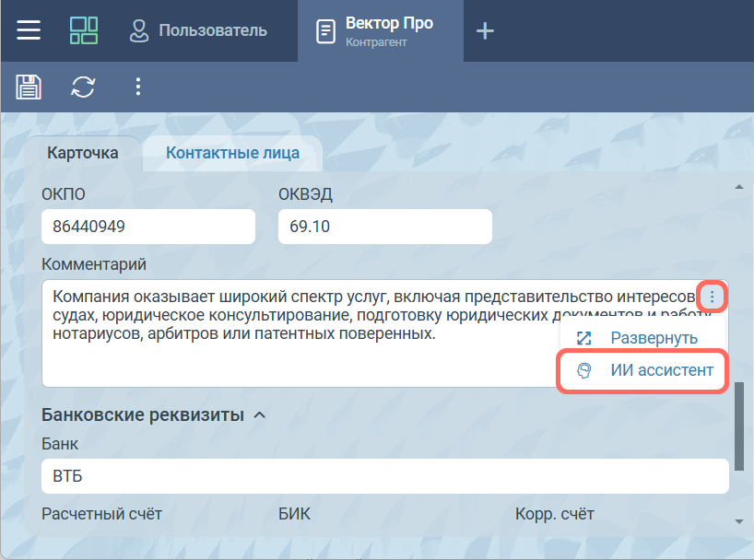Focus the Банк field containing ВТБ
Image resolution: width=754 pixels, height=560 pixels.
[x=384, y=476]
